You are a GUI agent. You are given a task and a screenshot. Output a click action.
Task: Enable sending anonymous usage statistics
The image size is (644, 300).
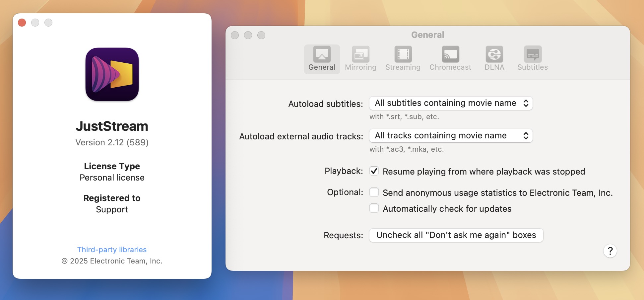pyautogui.click(x=374, y=192)
